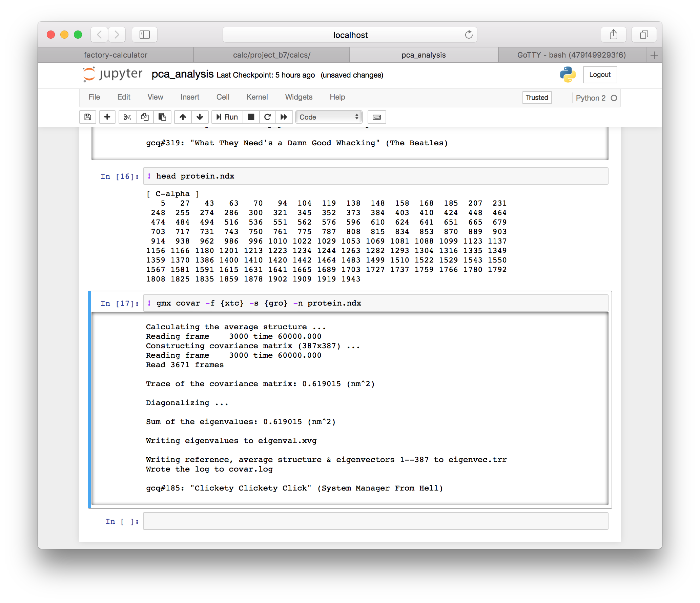Image resolution: width=700 pixels, height=603 pixels.
Task: Click the Python 2 kernel indicator circle
Action: coord(614,98)
